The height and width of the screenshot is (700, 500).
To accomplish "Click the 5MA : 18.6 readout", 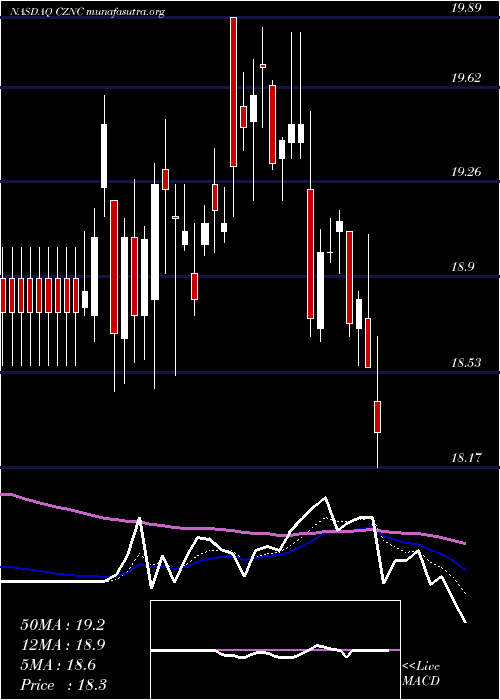I will (x=58, y=665).
